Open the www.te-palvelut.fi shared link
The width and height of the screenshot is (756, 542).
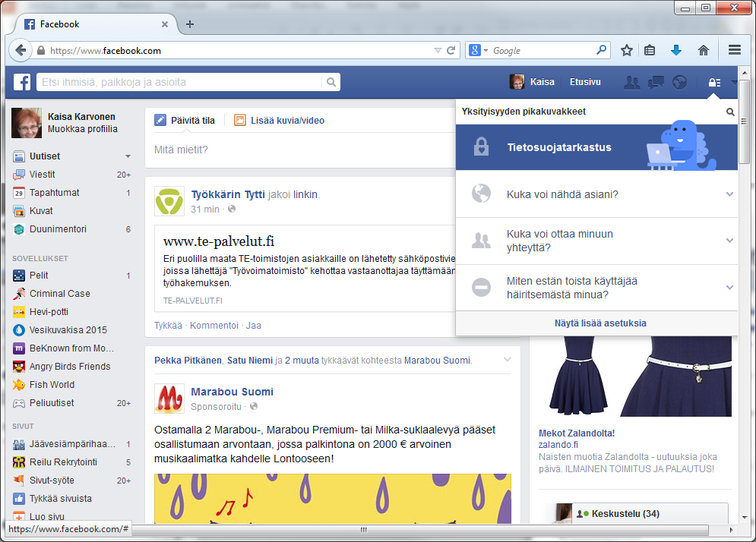point(218,241)
